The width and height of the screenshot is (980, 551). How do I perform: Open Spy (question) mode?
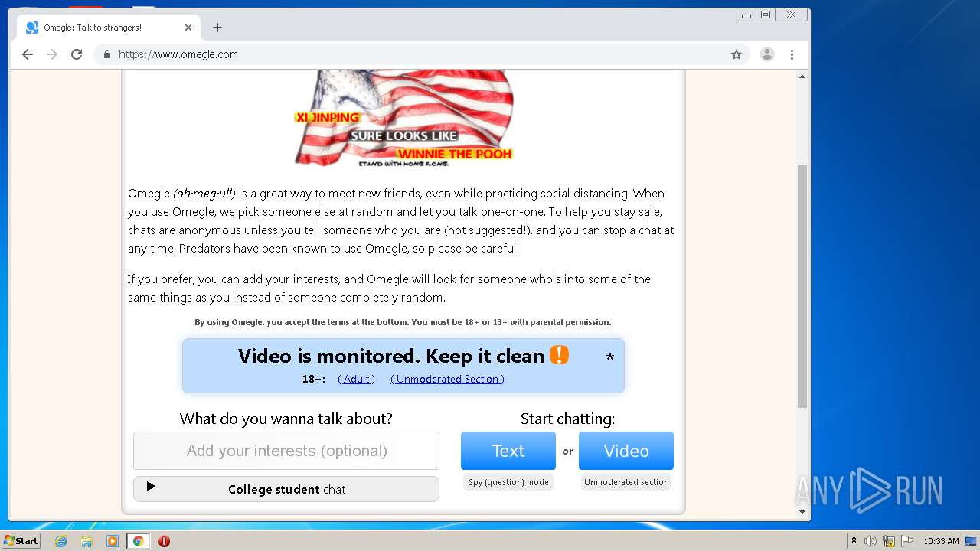508,482
